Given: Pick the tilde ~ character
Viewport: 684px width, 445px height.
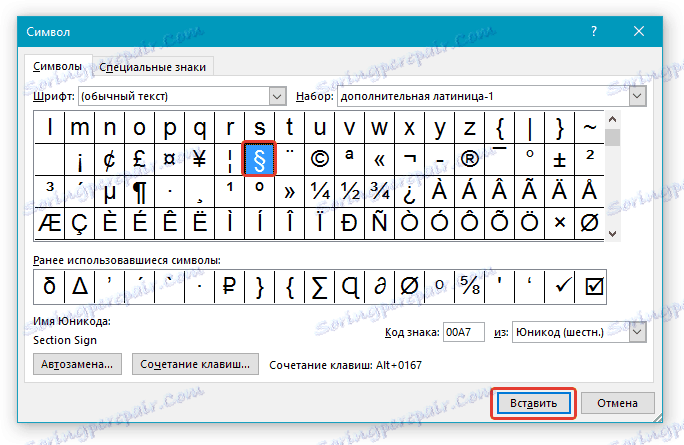Looking at the screenshot, I should tap(589, 127).
